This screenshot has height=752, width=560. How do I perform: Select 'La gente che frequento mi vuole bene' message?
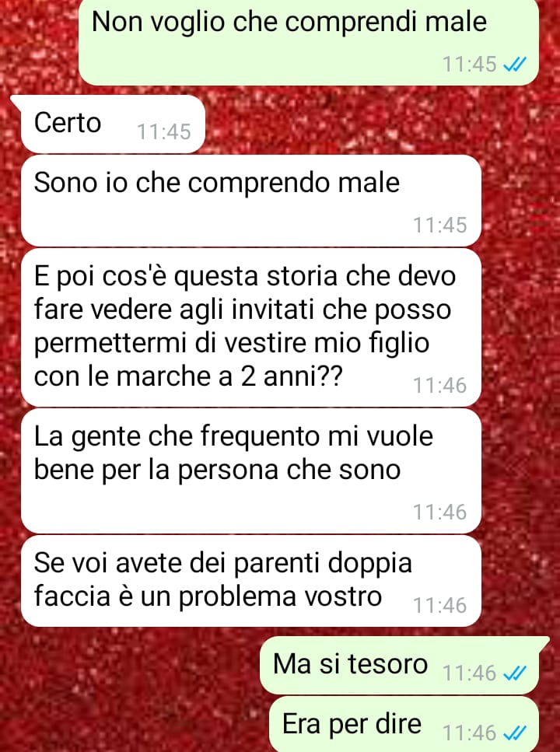(x=251, y=470)
